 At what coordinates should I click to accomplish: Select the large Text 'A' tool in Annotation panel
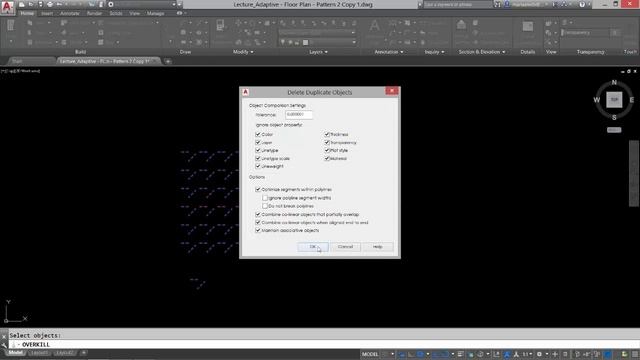[374, 27]
